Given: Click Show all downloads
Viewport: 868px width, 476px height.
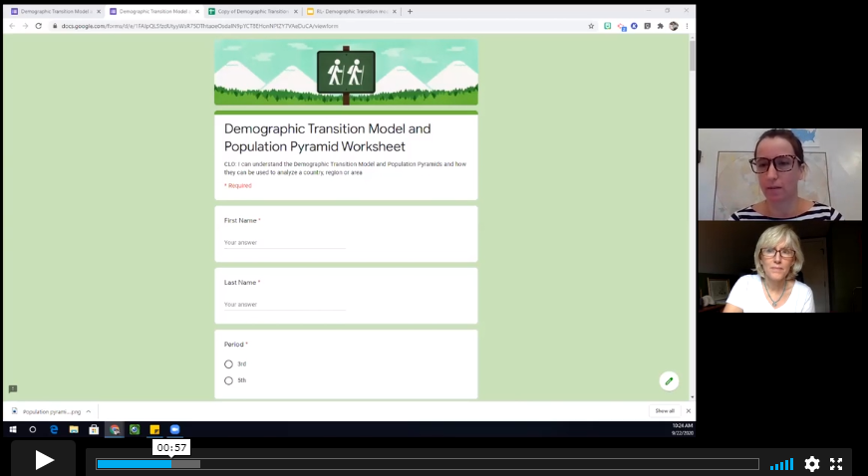Looking at the screenshot, I should pos(665,411).
